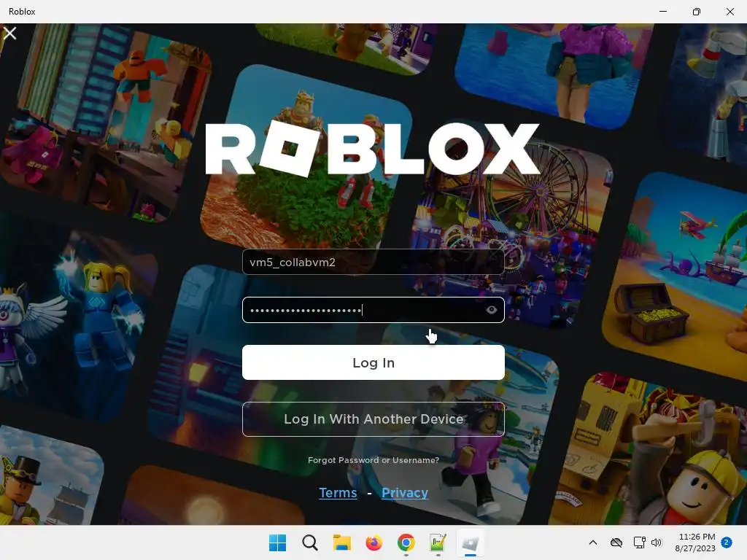This screenshot has width=747, height=560.
Task: Open notification badge showing 2
Action: click(x=726, y=542)
